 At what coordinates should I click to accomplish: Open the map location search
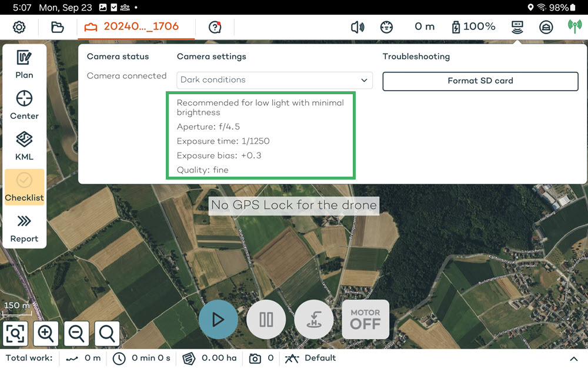(106, 334)
